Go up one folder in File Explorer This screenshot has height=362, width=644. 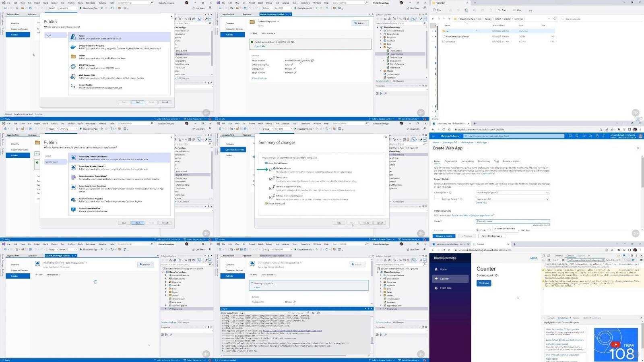(x=449, y=19)
